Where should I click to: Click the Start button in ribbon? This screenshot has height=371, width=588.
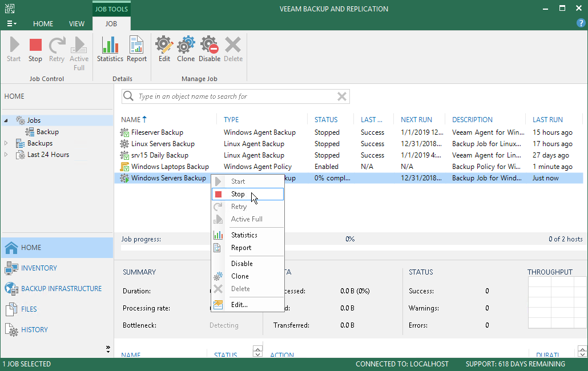pyautogui.click(x=14, y=50)
